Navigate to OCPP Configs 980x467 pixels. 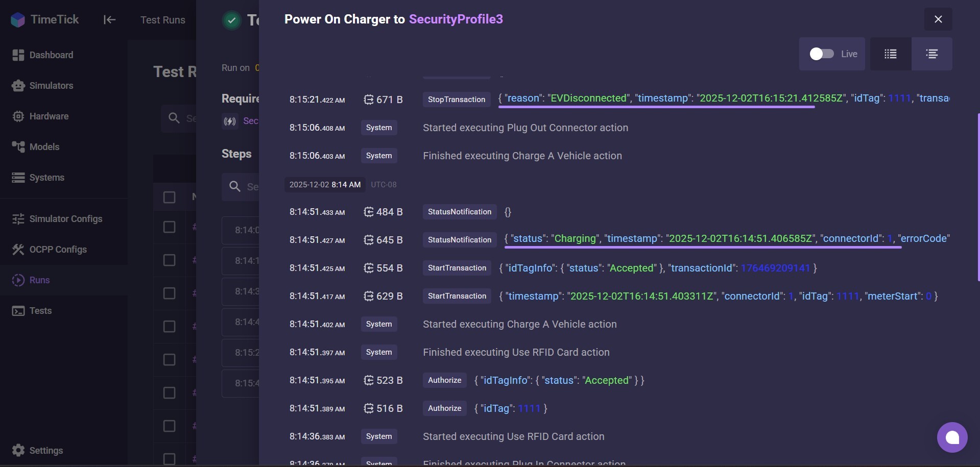pos(57,249)
